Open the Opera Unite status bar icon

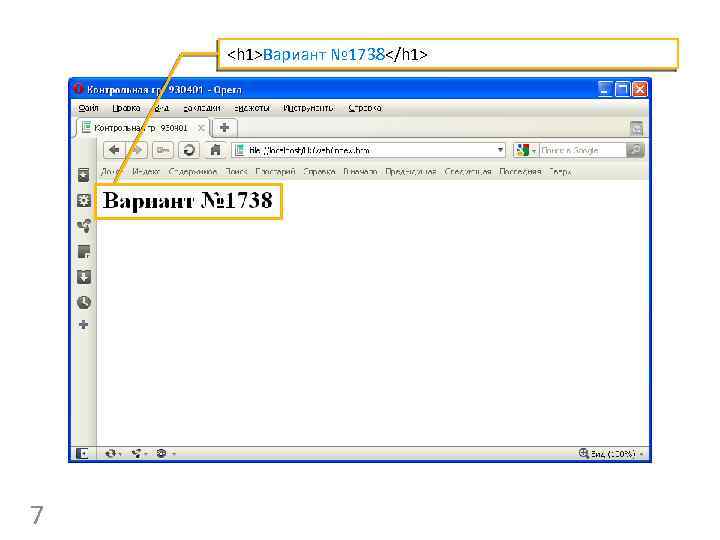pos(136,454)
